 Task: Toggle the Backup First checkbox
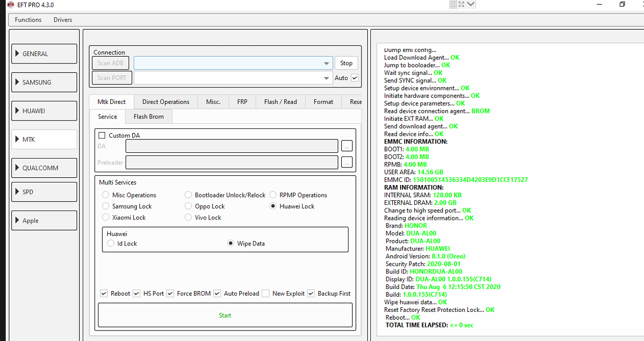click(311, 294)
